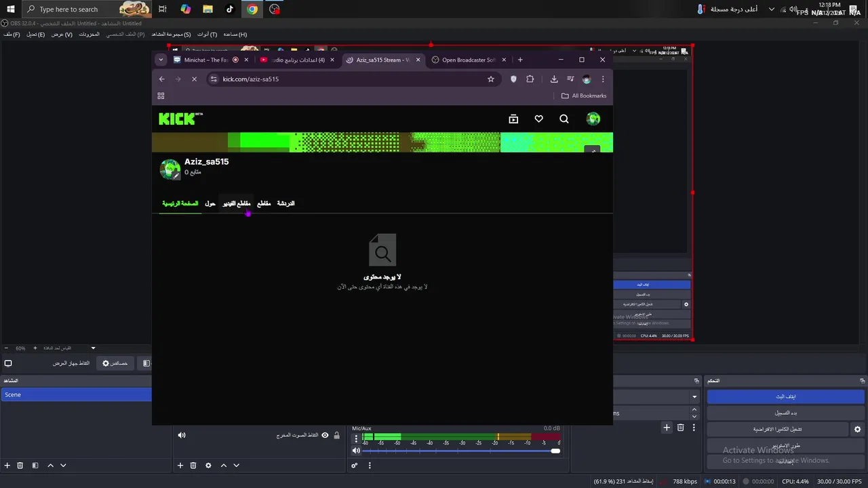Add a scene with the plus icon

point(7,466)
